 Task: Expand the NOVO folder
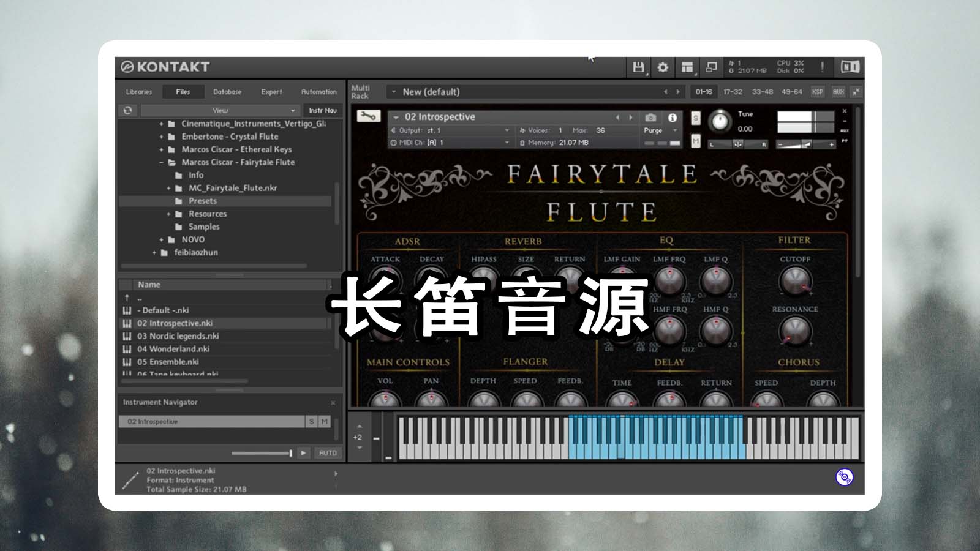tap(162, 239)
